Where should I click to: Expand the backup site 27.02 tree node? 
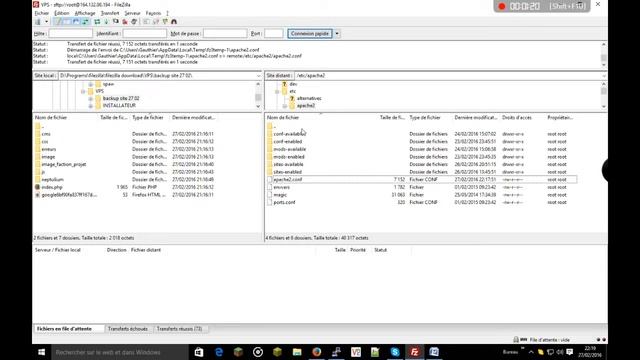click(x=91, y=99)
